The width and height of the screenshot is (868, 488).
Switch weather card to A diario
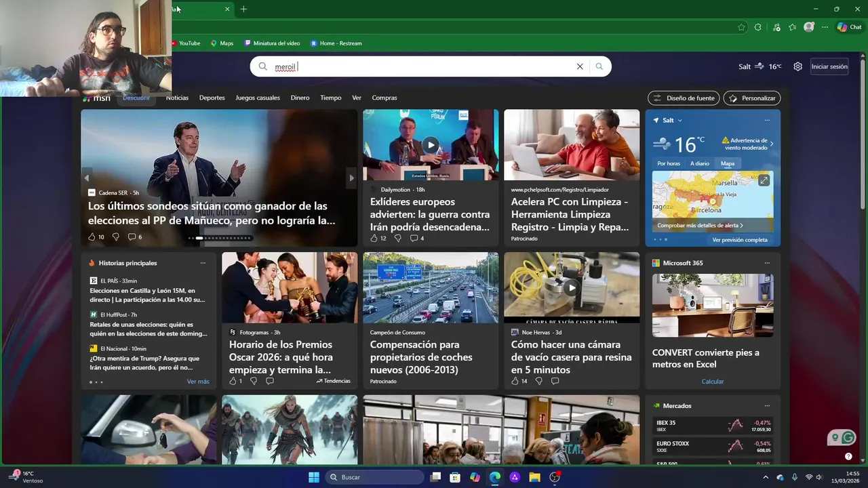pyautogui.click(x=700, y=163)
